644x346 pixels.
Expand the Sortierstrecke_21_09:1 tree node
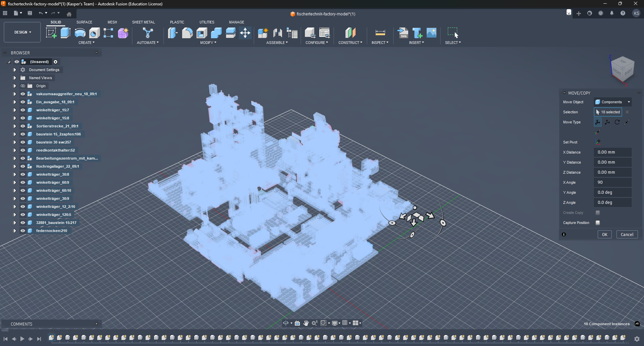[x=15, y=126]
